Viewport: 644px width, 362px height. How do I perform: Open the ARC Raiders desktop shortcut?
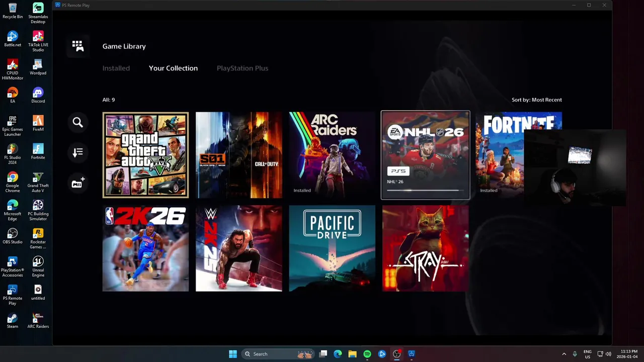[x=38, y=321]
